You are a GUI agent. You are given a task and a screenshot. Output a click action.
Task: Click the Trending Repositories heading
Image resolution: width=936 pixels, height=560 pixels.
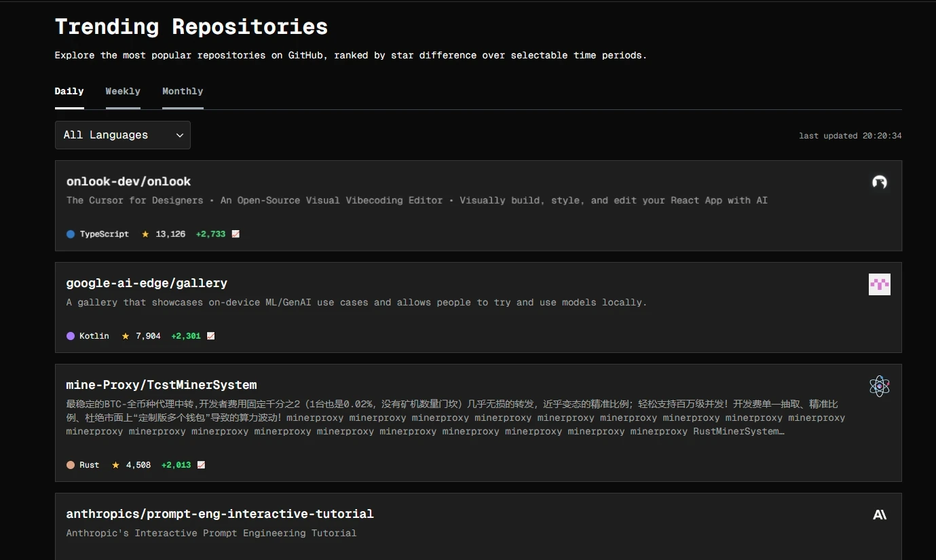pyautogui.click(x=191, y=27)
